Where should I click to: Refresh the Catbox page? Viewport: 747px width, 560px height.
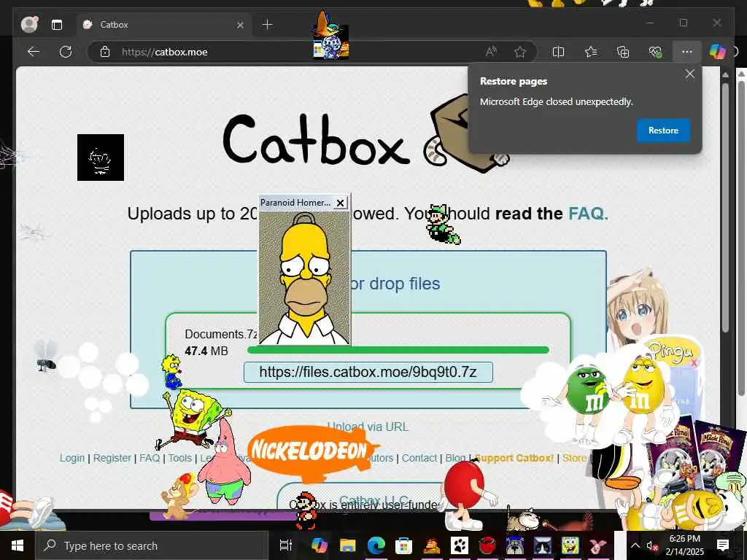(65, 52)
